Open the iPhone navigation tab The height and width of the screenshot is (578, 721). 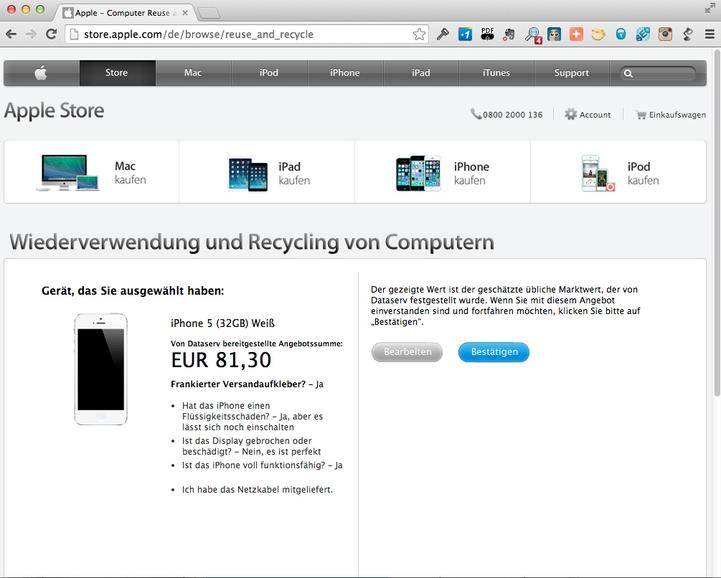345,73
